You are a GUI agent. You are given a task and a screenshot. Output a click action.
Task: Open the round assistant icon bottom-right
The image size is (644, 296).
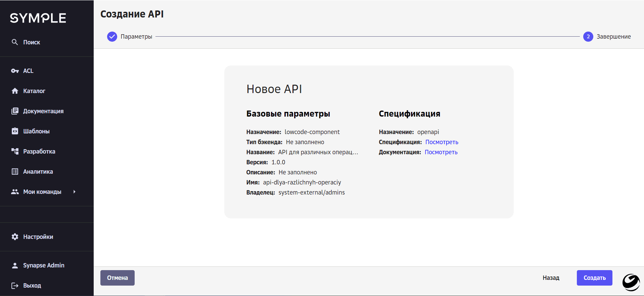point(631,282)
